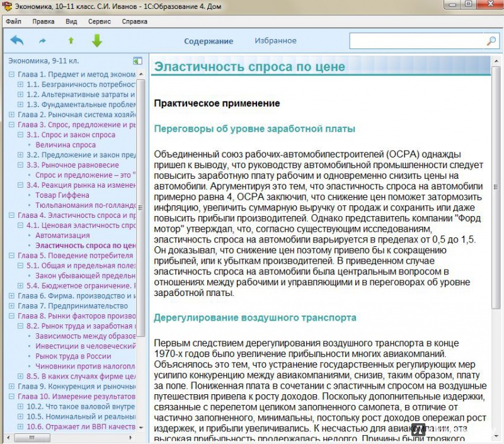Expand section 1.1 Безграничность потребностей
The width and height of the screenshot is (504, 444).
[20, 84]
